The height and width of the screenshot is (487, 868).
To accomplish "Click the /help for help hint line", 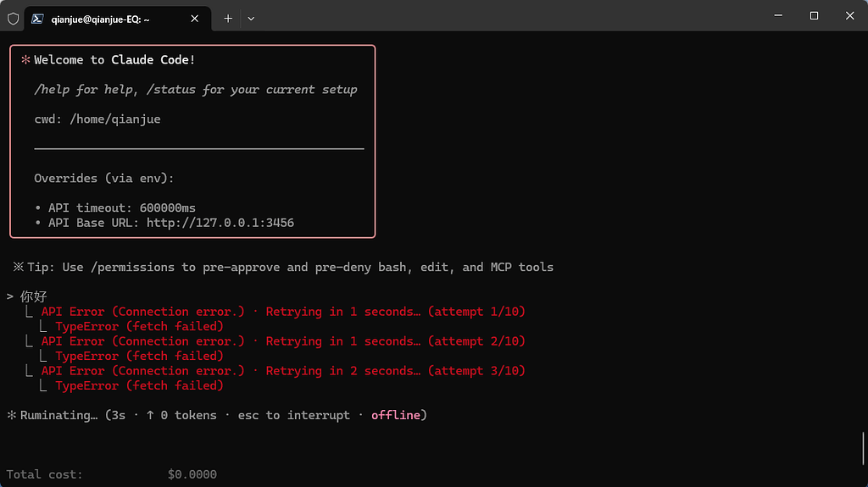I will (196, 90).
